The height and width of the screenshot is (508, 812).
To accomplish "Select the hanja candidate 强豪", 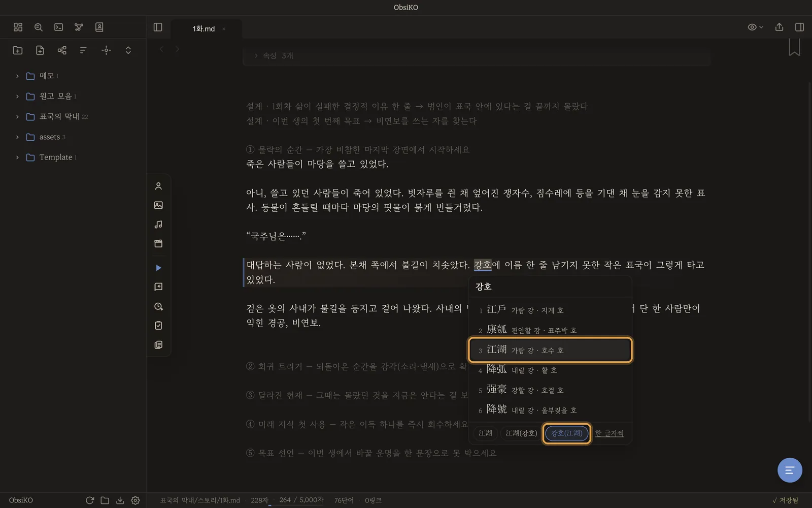I will tap(550, 390).
